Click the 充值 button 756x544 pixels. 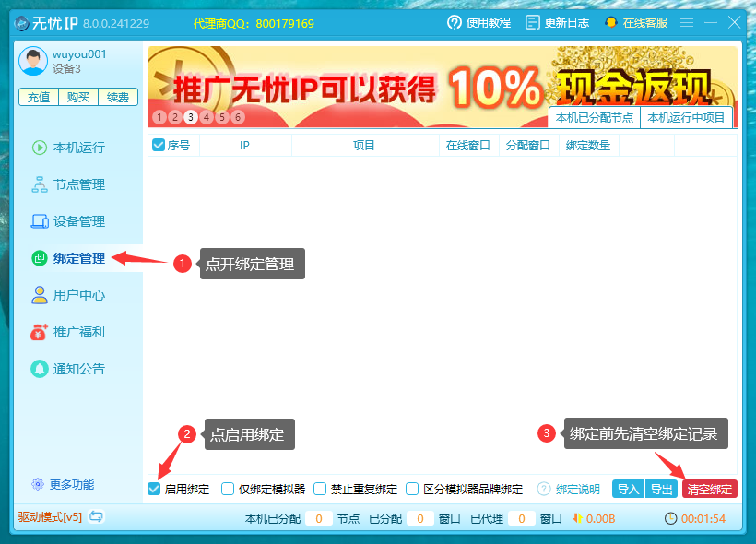[39, 97]
